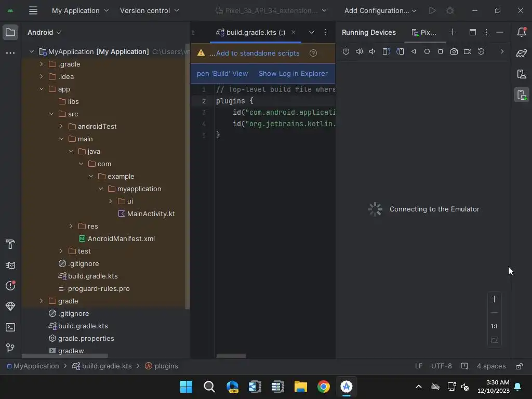Click the UTF-8 encoding status widget
This screenshot has height=399, width=532.
(442, 366)
